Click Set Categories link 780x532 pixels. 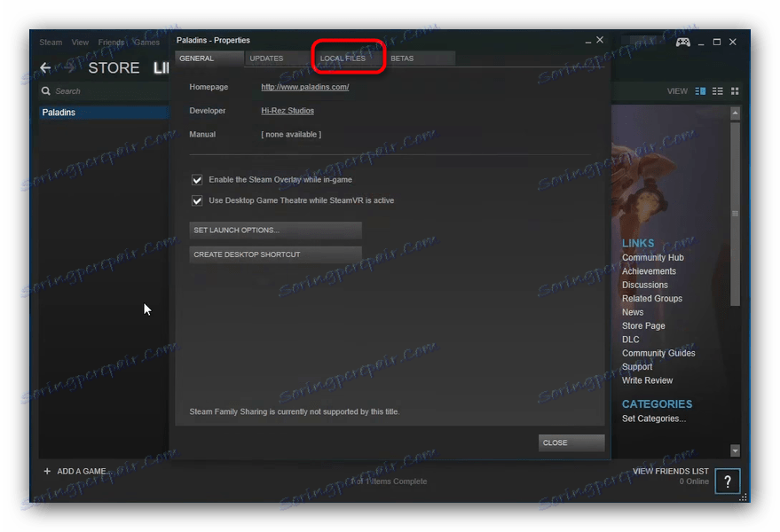654,419
